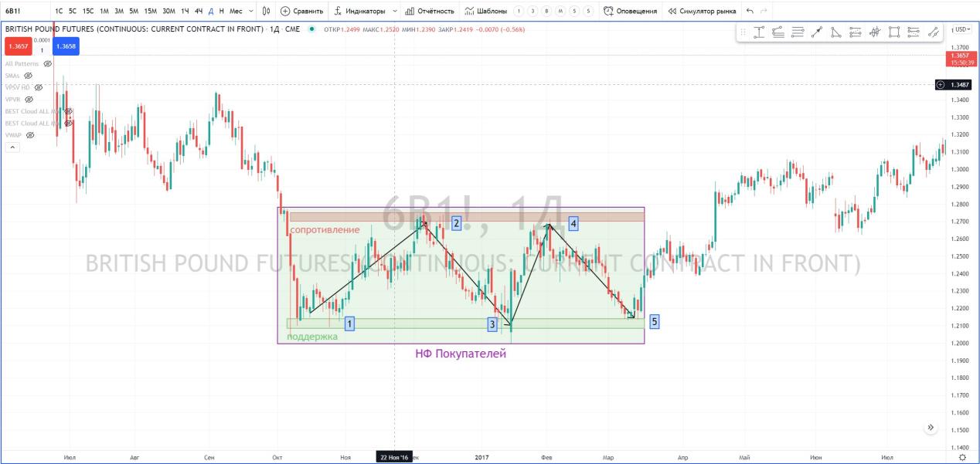Select the 15М timeframe
This screenshot has height=464, width=980.
(x=150, y=12)
